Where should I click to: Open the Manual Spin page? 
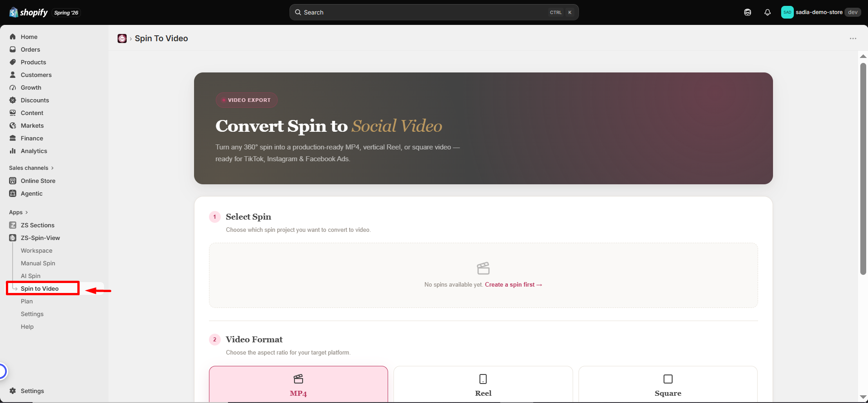[x=38, y=263]
